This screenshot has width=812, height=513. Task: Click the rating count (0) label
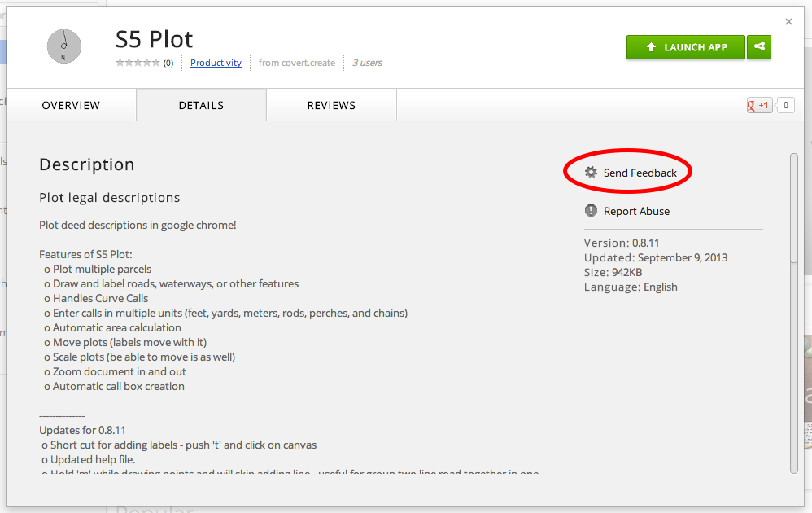(x=168, y=63)
